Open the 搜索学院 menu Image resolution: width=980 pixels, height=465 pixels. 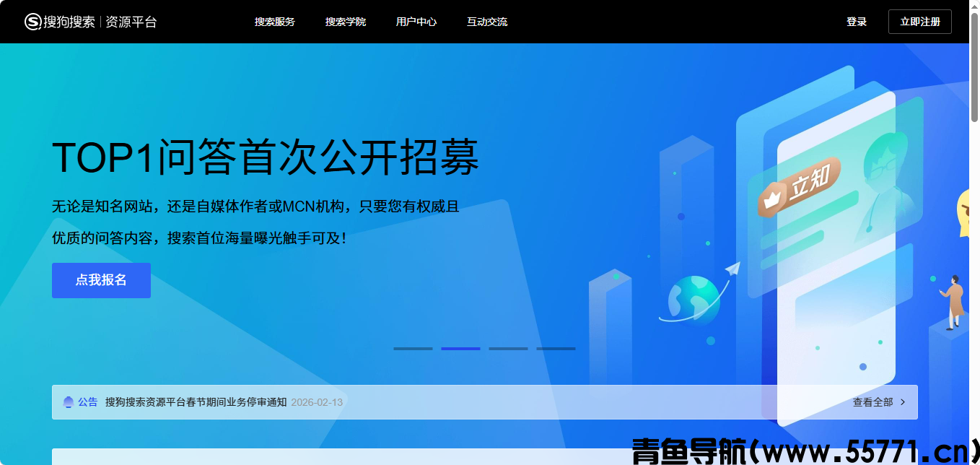(x=346, y=22)
